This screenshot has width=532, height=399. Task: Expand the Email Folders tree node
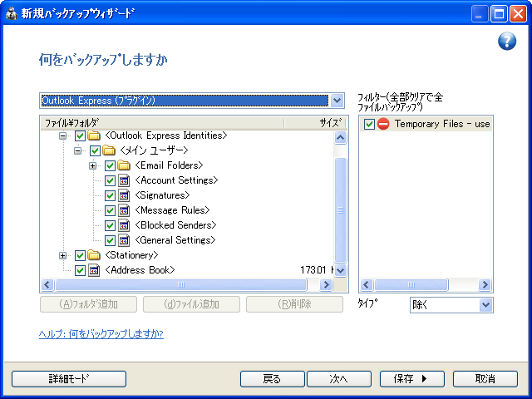(92, 165)
